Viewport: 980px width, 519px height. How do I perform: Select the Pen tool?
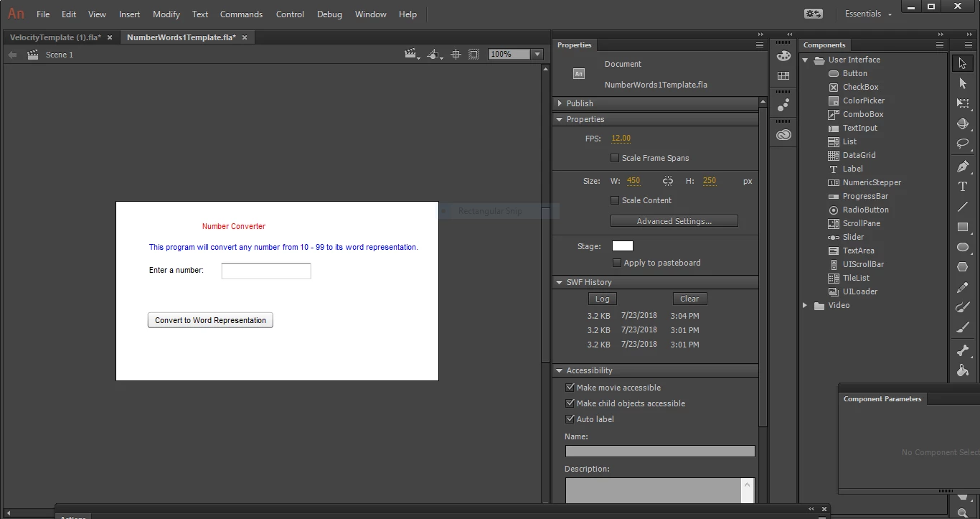[963, 167]
